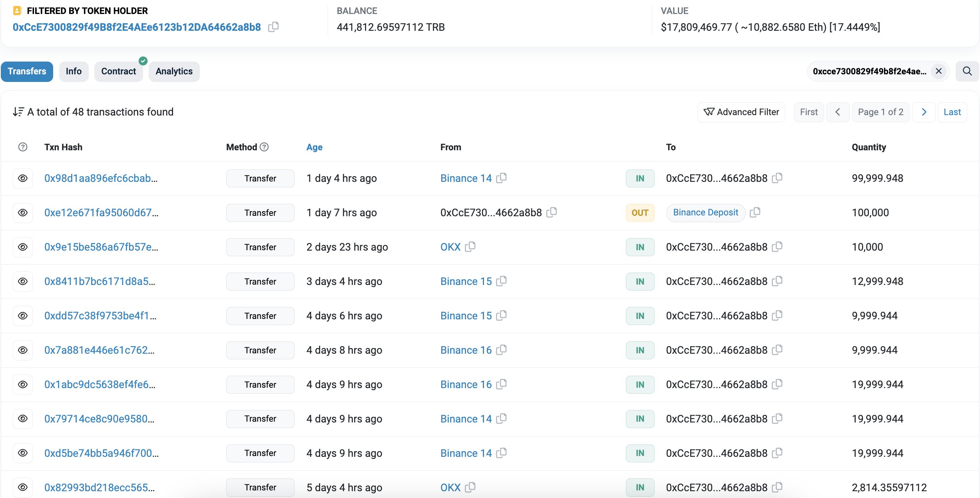Click the help icon beside Txn Hash
Image resolution: width=980 pixels, height=498 pixels.
23,147
